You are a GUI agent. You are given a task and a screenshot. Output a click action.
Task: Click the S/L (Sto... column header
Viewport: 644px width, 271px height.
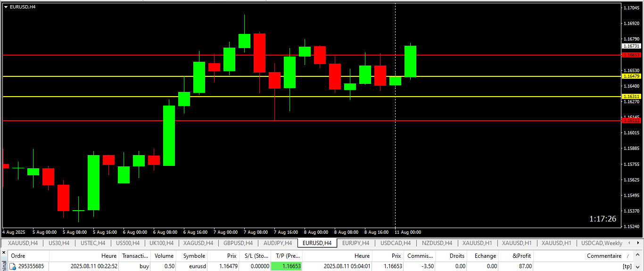(255, 256)
